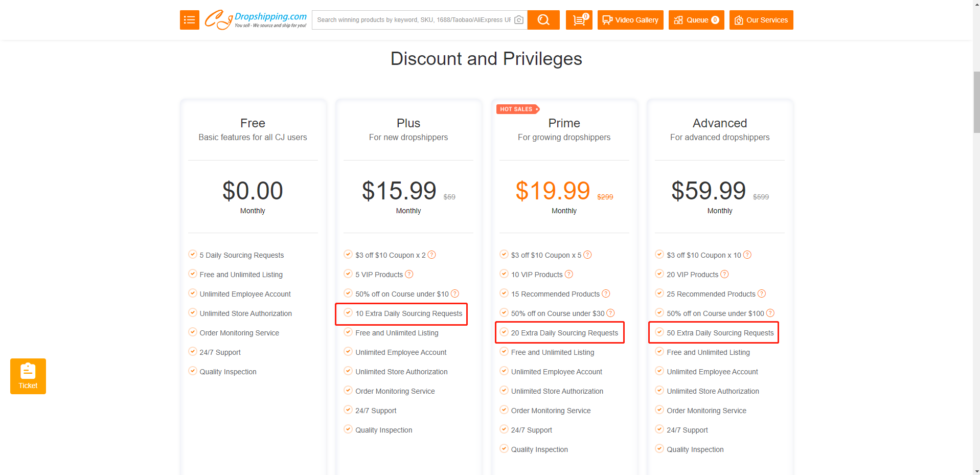The width and height of the screenshot is (980, 475).
Task: Click checkmark beside 5 Daily Sourcing Requests
Action: coord(193,255)
